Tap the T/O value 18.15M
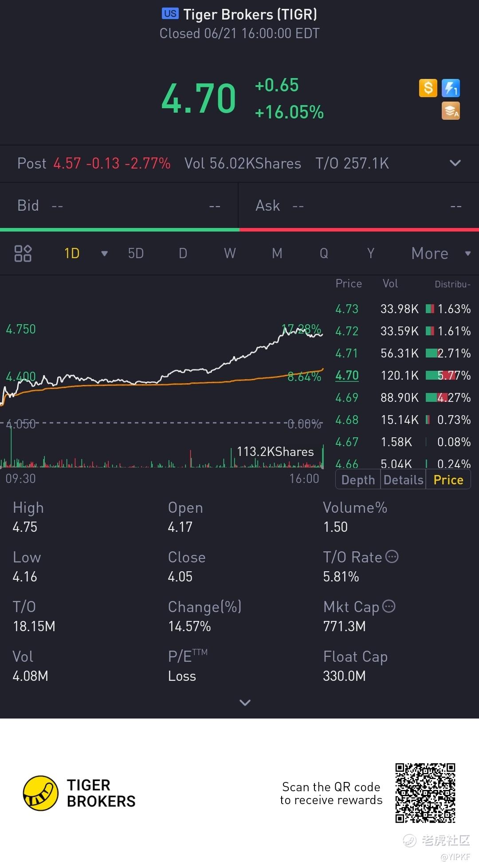479x868 pixels. tap(34, 626)
